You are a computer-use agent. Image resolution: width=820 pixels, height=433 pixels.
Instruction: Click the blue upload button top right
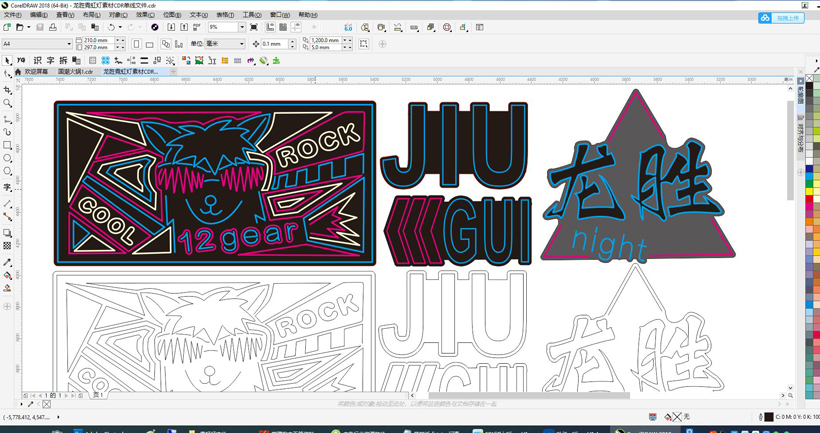point(781,18)
